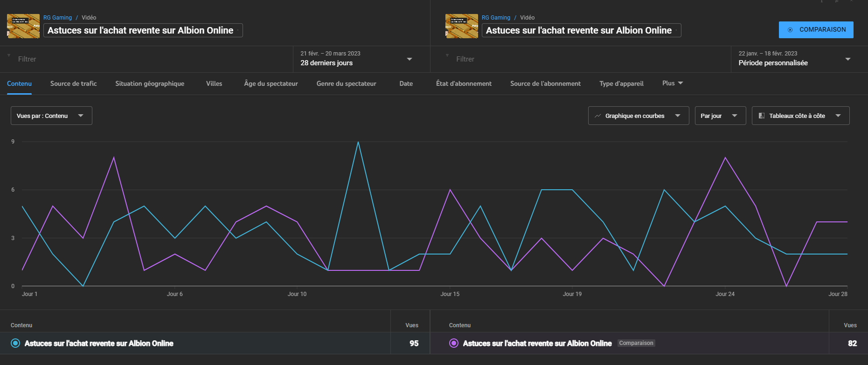The width and height of the screenshot is (868, 365).
Task: Click the 82 views value
Action: (x=853, y=344)
